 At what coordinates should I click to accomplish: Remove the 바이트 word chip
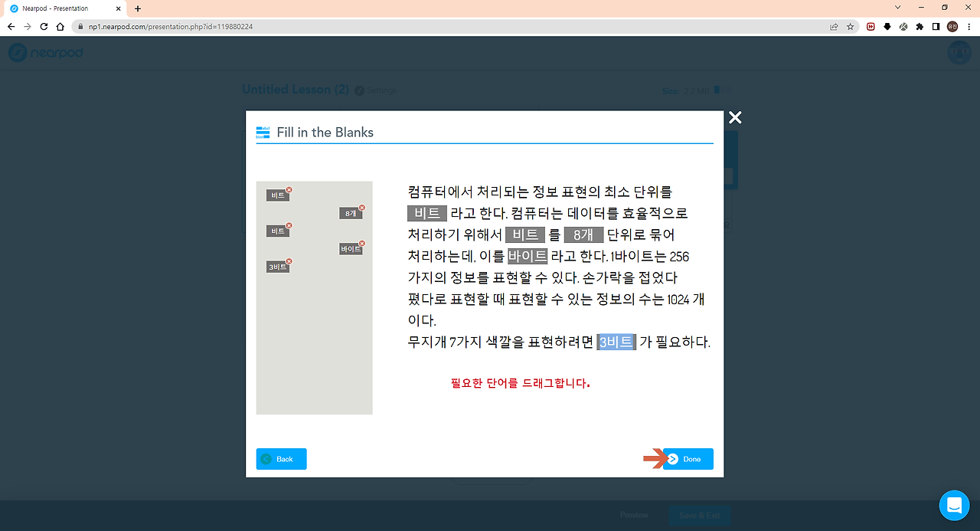pyautogui.click(x=361, y=243)
